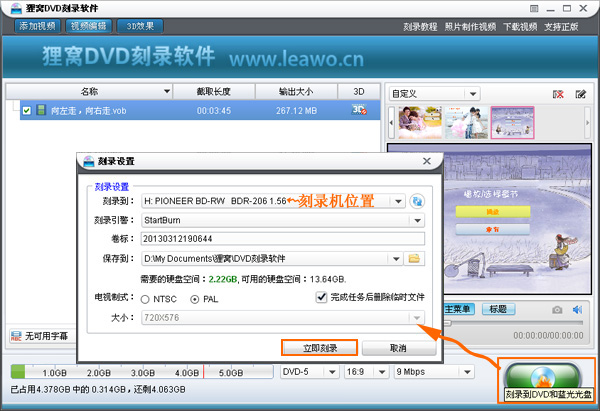
Task: Expand the 刻录到 drive dropdown
Action: click(x=398, y=201)
